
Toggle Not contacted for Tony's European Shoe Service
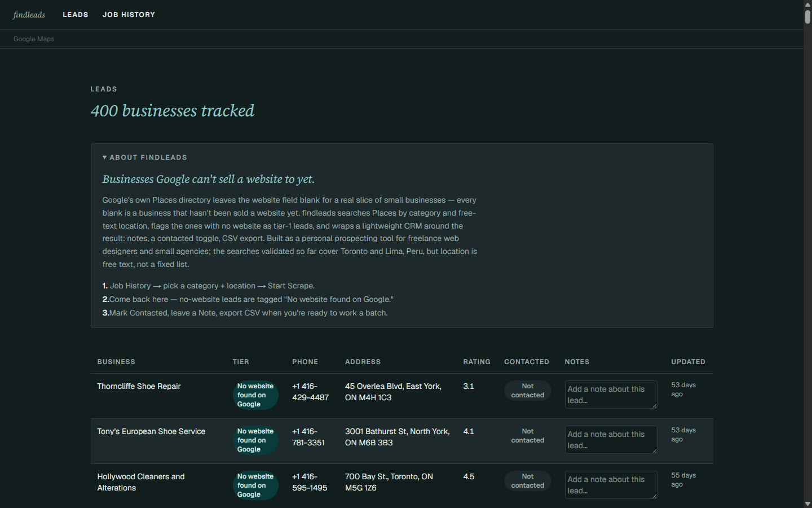pos(528,436)
